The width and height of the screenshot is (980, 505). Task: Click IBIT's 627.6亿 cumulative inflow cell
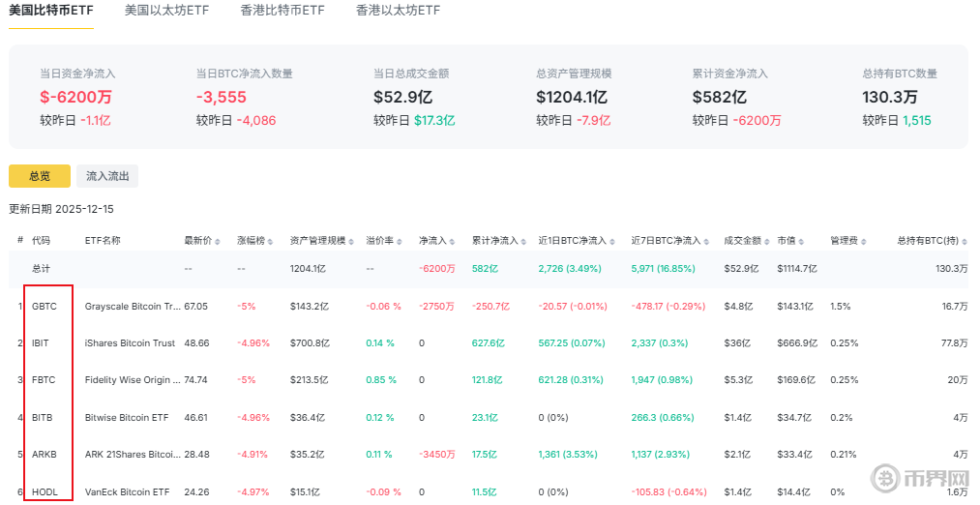click(489, 343)
